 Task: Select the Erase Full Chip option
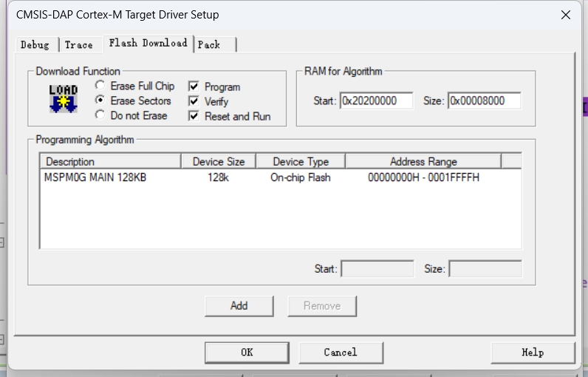pos(100,86)
